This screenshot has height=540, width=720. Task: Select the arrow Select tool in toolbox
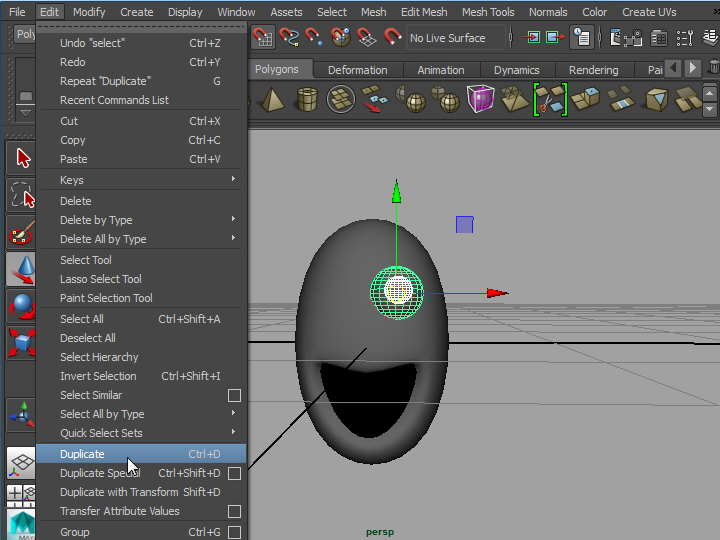[22, 158]
